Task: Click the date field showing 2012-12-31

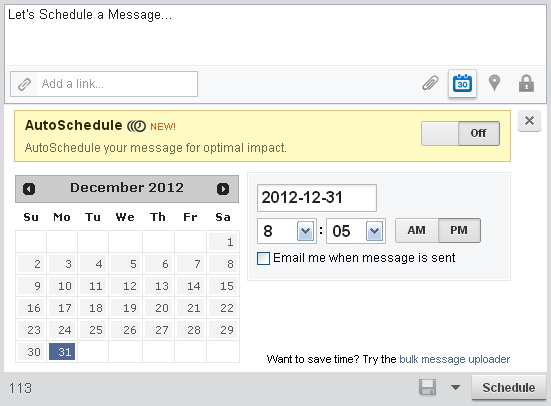Action: click(x=317, y=198)
